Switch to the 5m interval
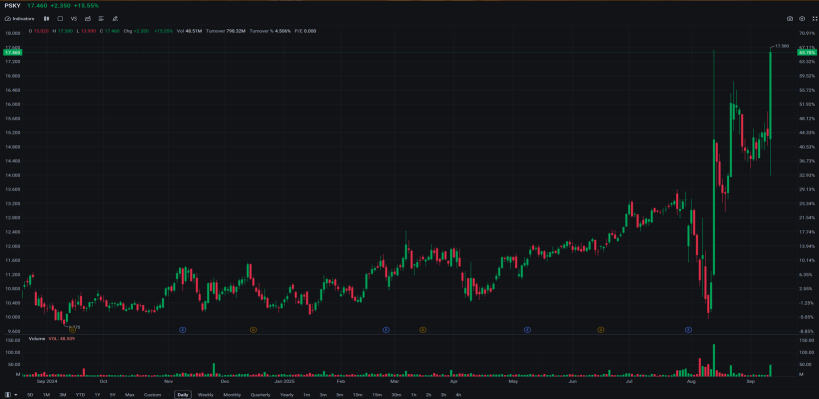 coord(340,395)
